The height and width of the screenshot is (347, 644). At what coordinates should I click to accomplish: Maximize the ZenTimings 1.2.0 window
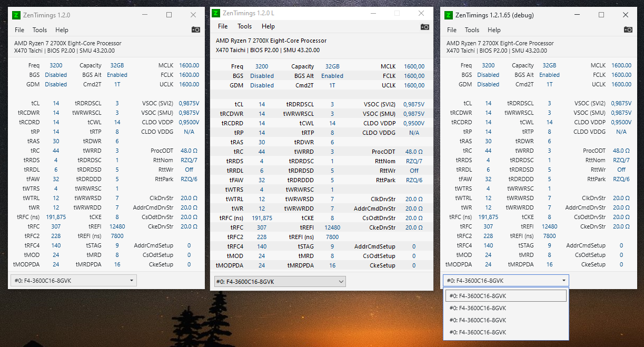click(x=169, y=15)
